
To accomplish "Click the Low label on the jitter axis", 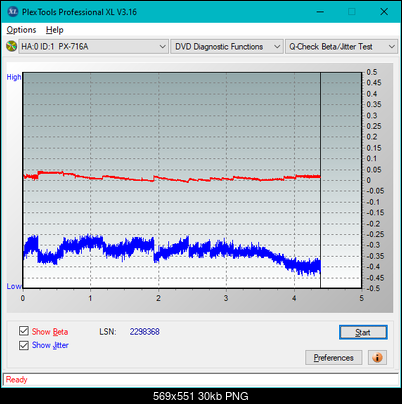I will click(x=14, y=286).
